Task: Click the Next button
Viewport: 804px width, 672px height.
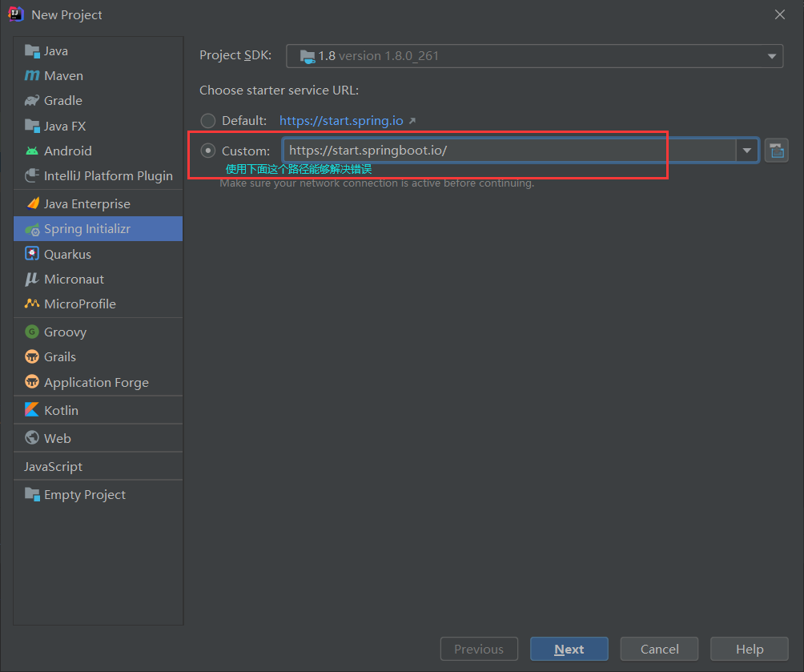Action: pos(569,649)
